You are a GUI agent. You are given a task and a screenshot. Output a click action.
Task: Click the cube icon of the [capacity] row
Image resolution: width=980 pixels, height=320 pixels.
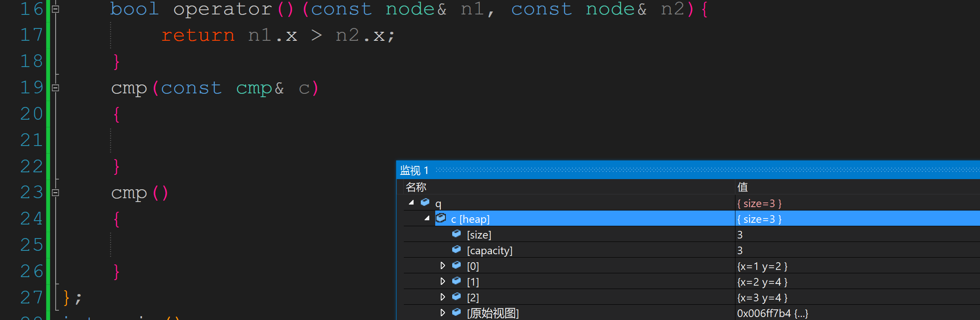coord(456,250)
